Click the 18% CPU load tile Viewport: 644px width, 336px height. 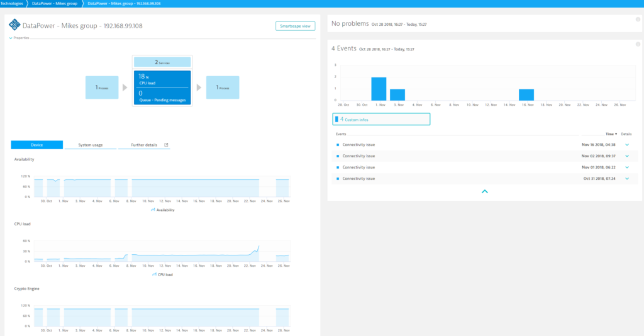tap(162, 79)
